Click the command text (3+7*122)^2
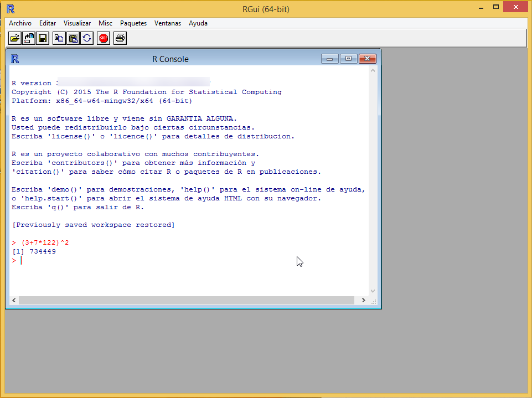Viewport: 532px width, 398px height. [x=45, y=242]
